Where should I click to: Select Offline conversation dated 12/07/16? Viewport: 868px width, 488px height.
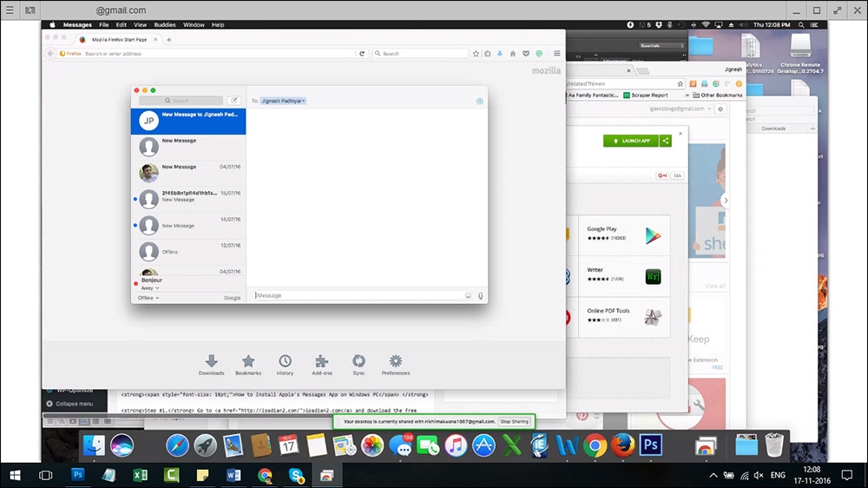click(x=188, y=252)
